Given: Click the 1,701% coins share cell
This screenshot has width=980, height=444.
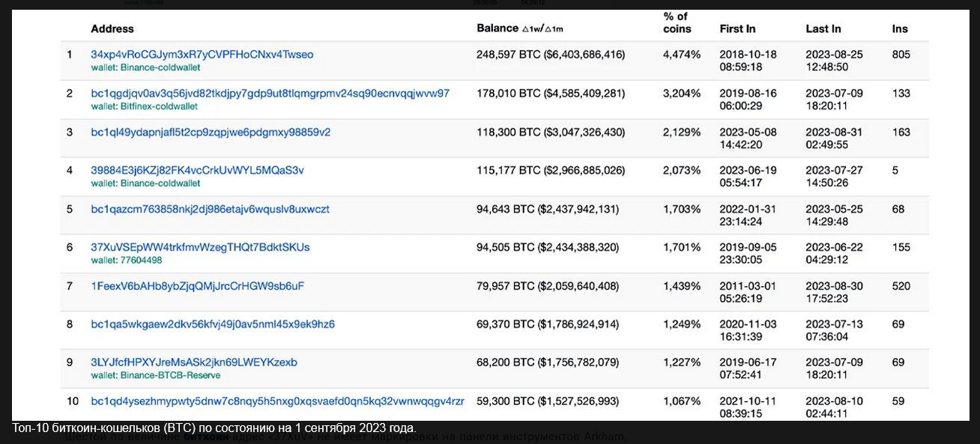Looking at the screenshot, I should click(682, 247).
